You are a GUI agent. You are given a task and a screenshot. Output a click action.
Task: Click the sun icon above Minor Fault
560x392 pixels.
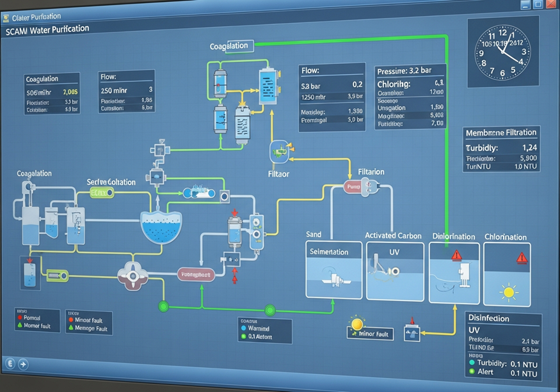click(356, 324)
